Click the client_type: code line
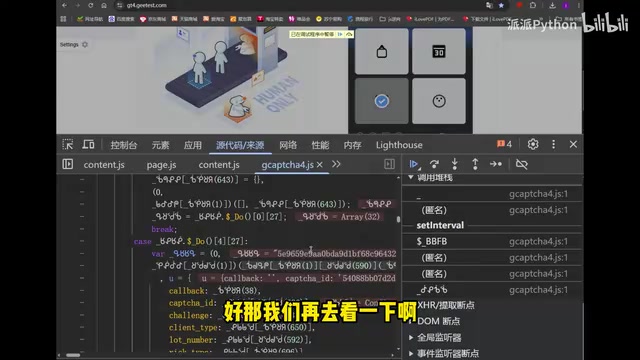Image resolution: width=640 pixels, height=360 pixels. point(242,327)
